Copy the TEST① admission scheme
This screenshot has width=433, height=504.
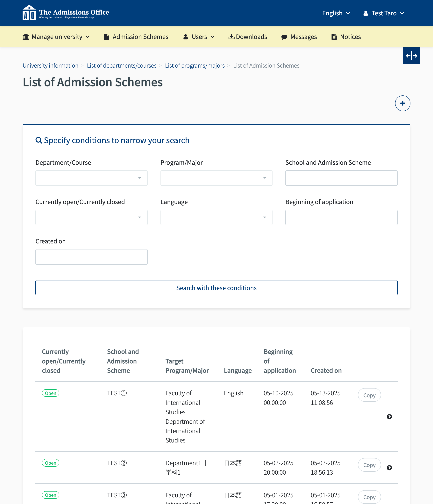(369, 395)
